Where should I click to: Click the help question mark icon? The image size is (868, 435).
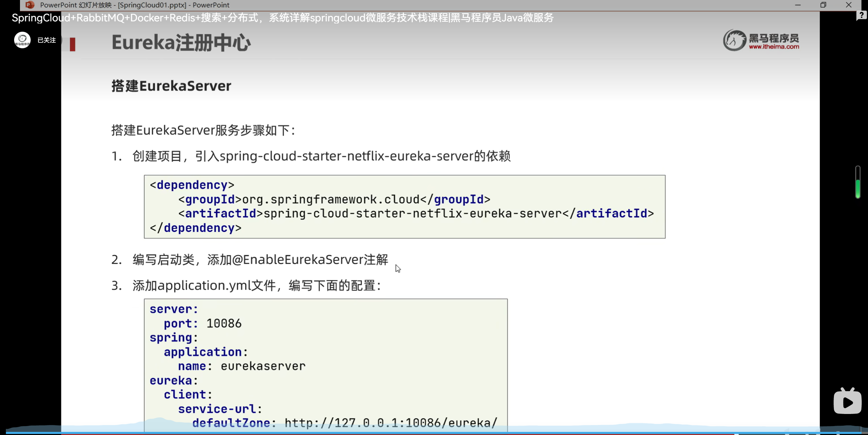861,16
